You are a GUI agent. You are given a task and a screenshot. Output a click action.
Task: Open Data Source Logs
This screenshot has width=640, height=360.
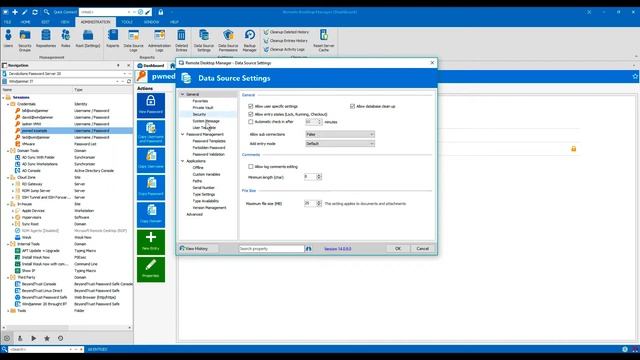(133, 40)
